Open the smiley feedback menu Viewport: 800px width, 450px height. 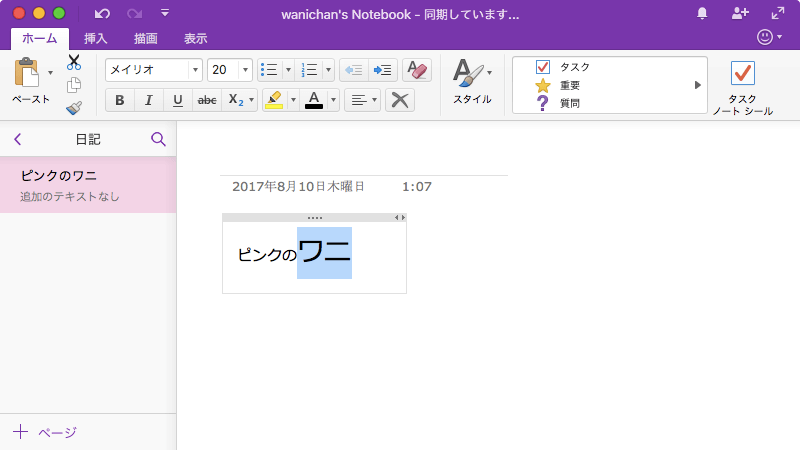[769, 37]
